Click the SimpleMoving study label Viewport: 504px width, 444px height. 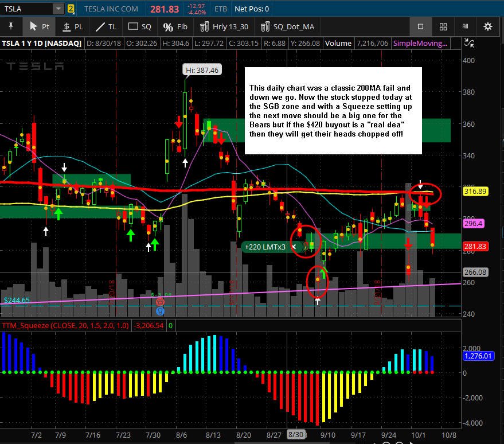click(420, 44)
